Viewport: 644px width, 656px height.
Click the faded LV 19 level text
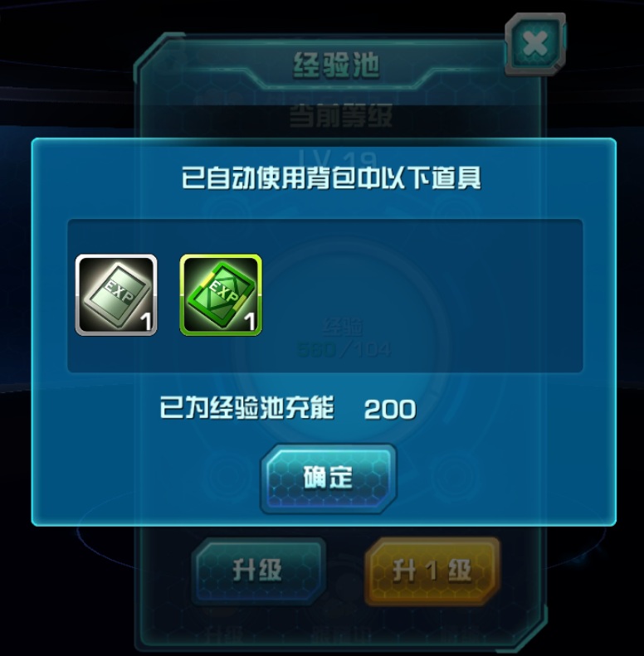point(338,157)
